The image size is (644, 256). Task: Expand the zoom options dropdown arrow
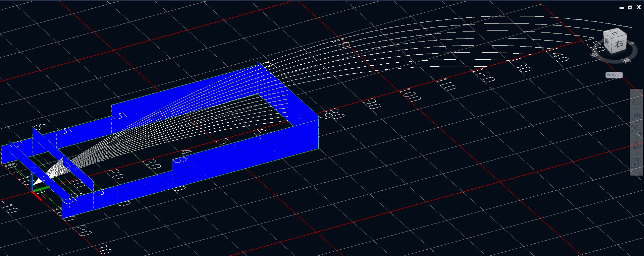click(636, 138)
